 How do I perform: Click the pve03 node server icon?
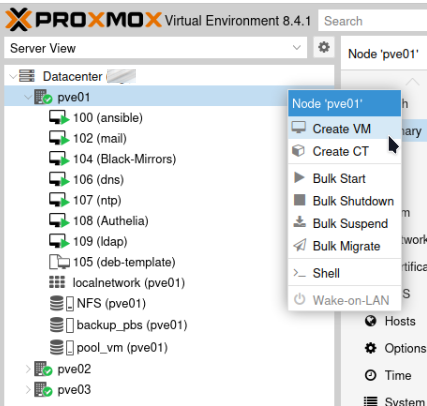click(43, 389)
